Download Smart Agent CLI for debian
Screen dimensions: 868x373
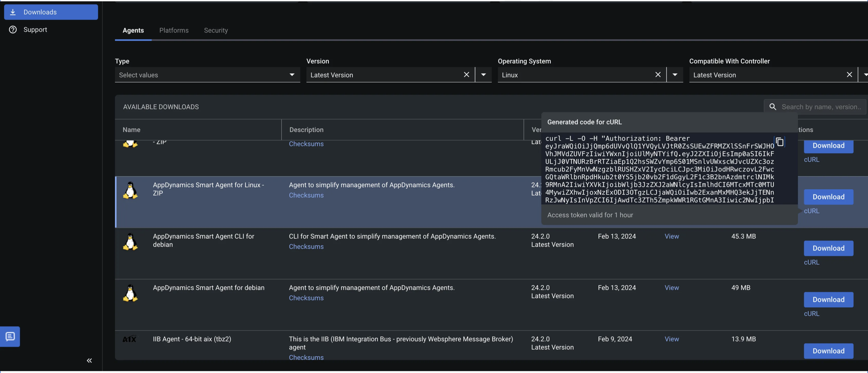828,248
